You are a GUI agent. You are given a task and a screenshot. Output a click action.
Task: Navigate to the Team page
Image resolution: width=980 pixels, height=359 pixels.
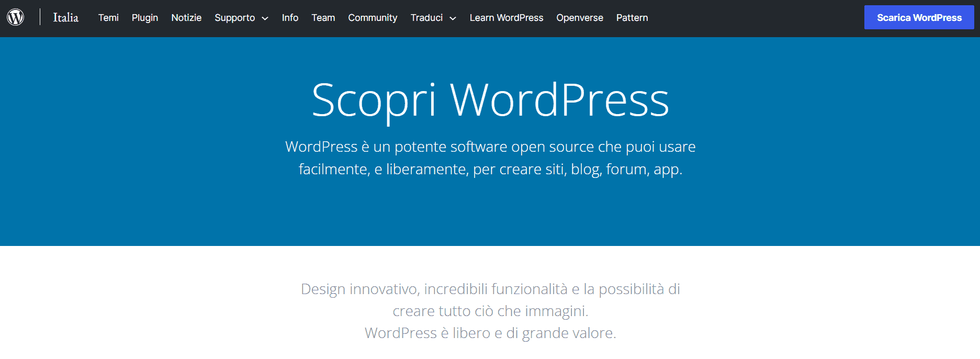tap(323, 18)
